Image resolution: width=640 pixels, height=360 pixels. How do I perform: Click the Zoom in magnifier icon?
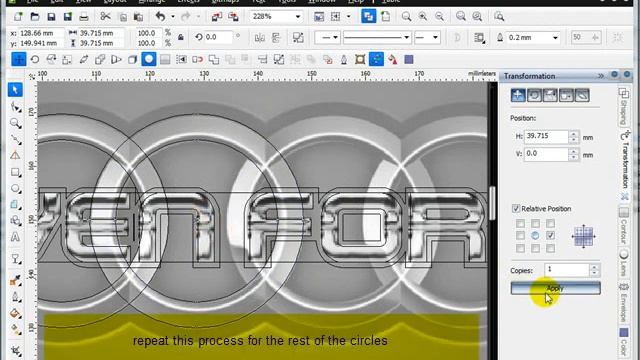[423, 16]
